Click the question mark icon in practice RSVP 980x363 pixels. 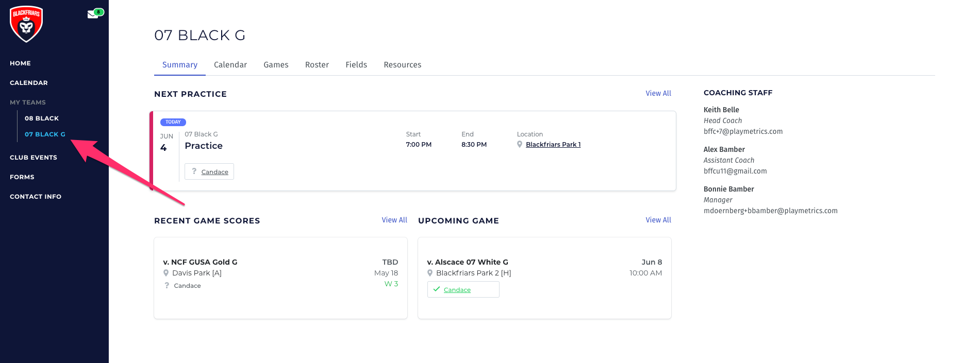(x=194, y=171)
